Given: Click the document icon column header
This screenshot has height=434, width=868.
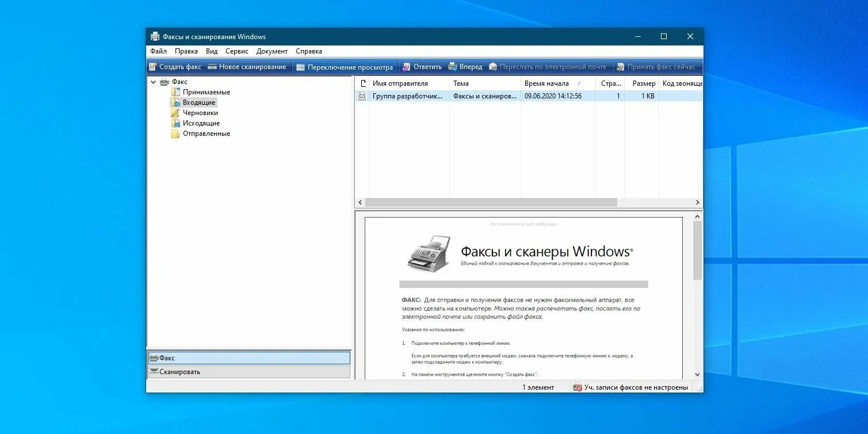Looking at the screenshot, I should click(x=362, y=83).
